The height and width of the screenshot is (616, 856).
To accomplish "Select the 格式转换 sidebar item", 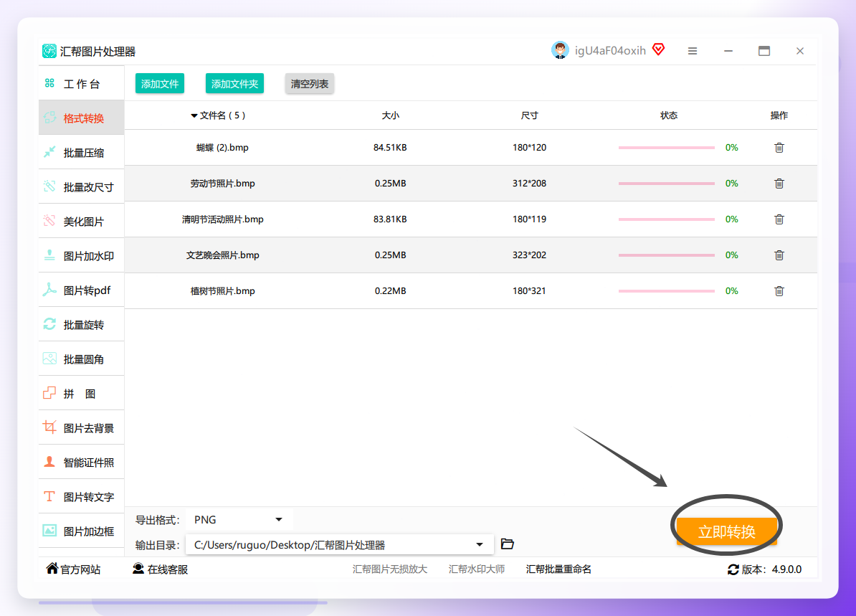I will tap(81, 118).
